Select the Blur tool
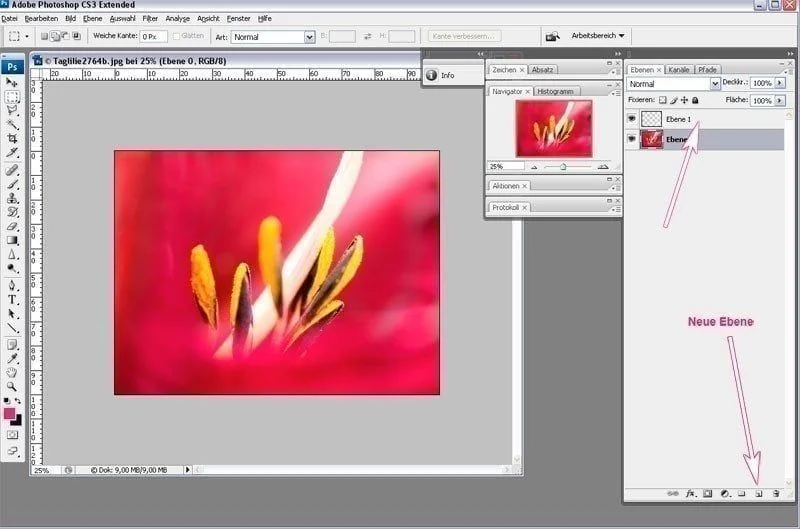Viewport: 800px width, 529px height. (12, 254)
